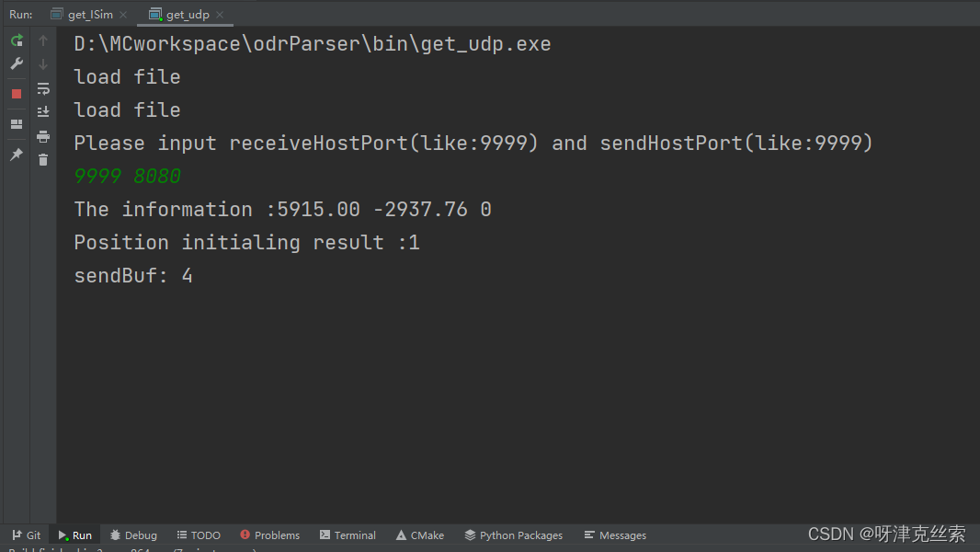Open run configuration wrench settings
Screen dimensions: 980x552
pyautogui.click(x=17, y=63)
